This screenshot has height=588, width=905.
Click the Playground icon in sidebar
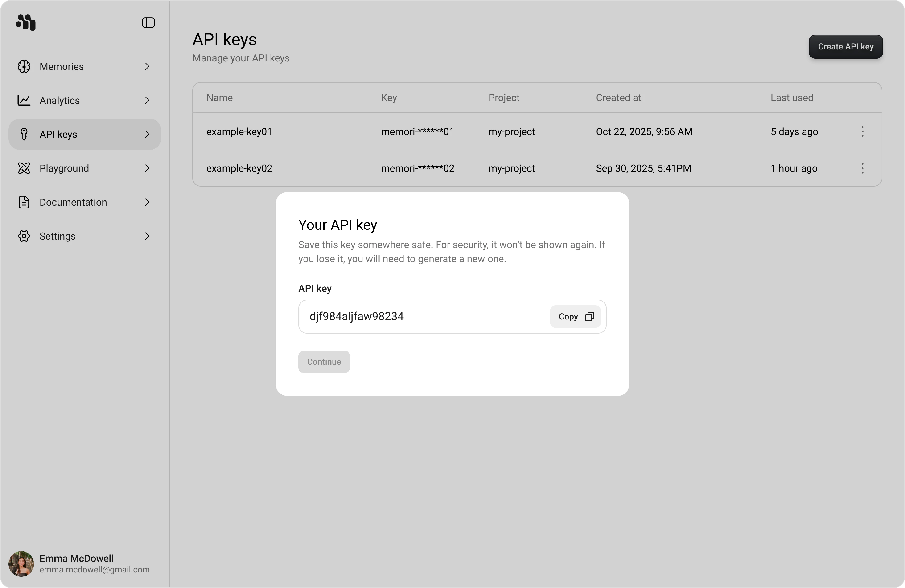coord(24,168)
